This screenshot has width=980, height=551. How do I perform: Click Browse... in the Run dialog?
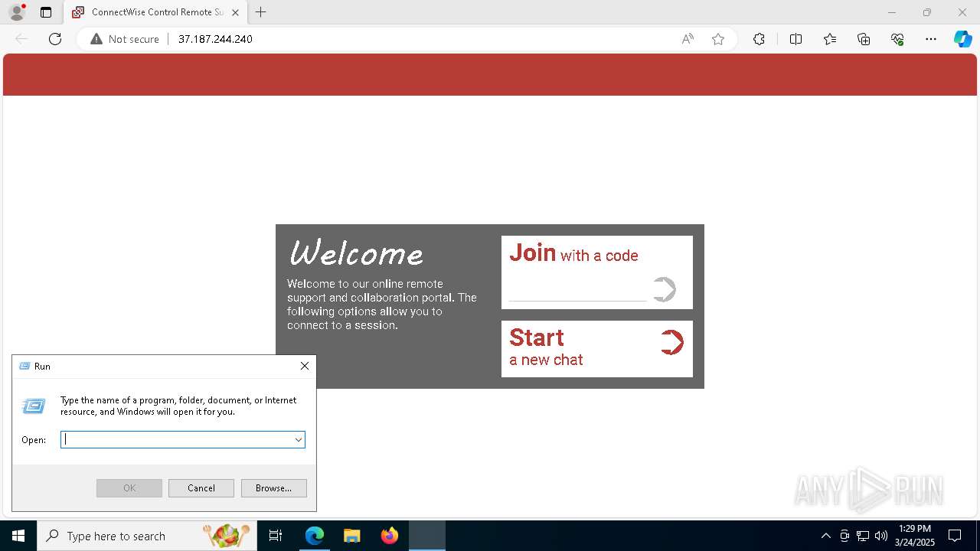[x=274, y=488]
